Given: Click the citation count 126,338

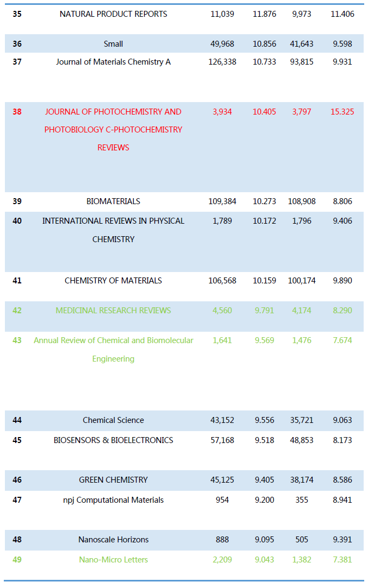Looking at the screenshot, I should 222,62.
